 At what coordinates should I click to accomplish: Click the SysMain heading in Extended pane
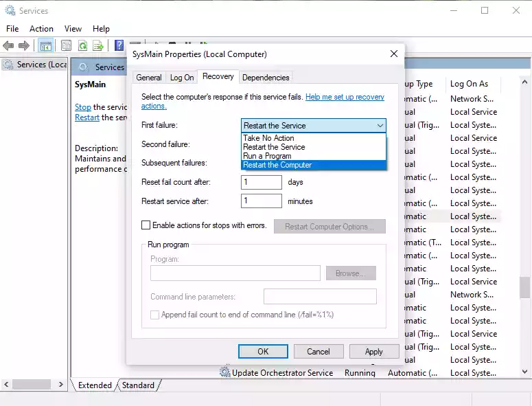pos(90,84)
